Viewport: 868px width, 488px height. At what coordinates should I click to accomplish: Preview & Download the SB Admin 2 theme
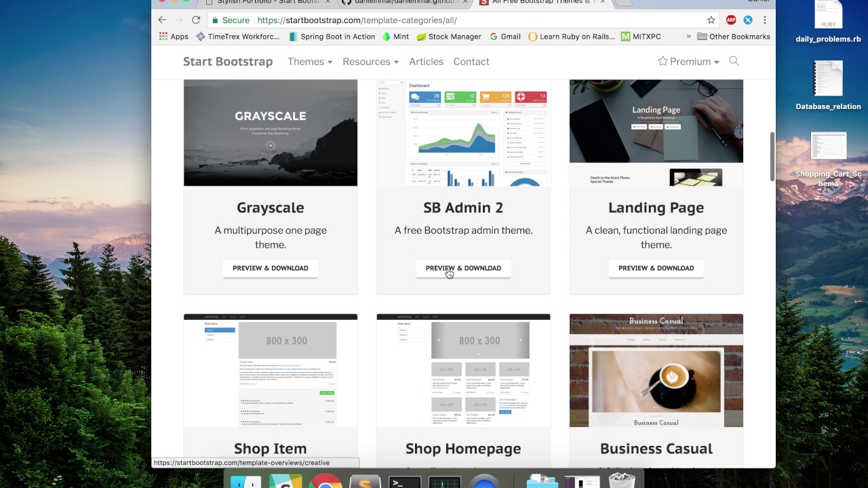[463, 268]
